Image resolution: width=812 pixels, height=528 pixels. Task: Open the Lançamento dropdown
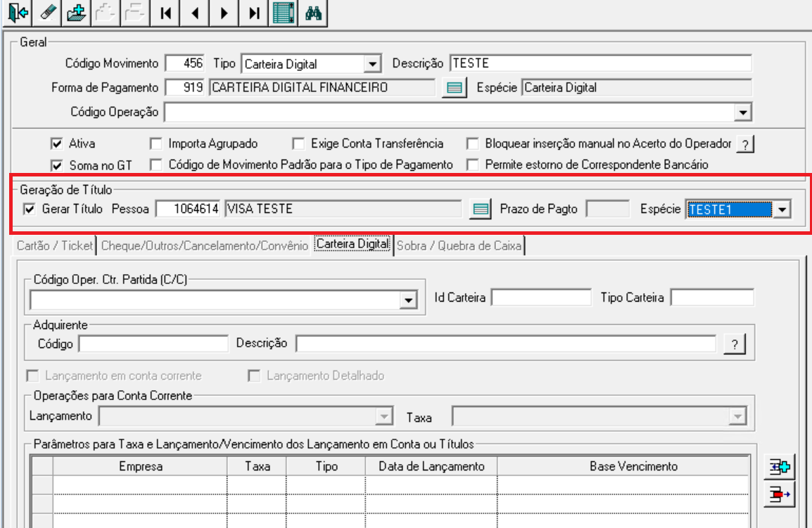coord(383,416)
